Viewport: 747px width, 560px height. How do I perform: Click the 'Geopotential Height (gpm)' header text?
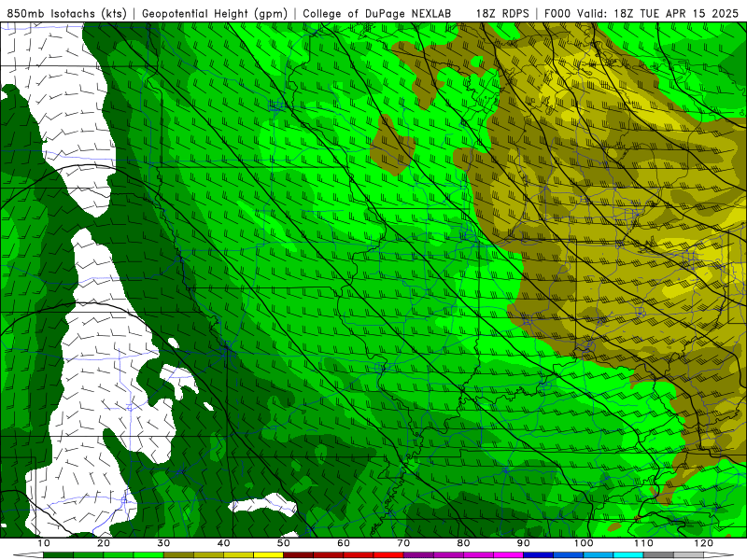tap(215, 14)
